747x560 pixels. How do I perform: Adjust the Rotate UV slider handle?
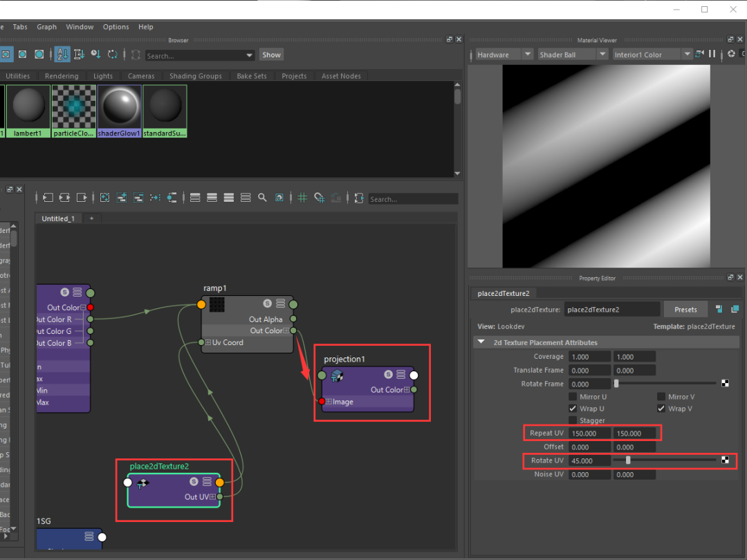628,460
